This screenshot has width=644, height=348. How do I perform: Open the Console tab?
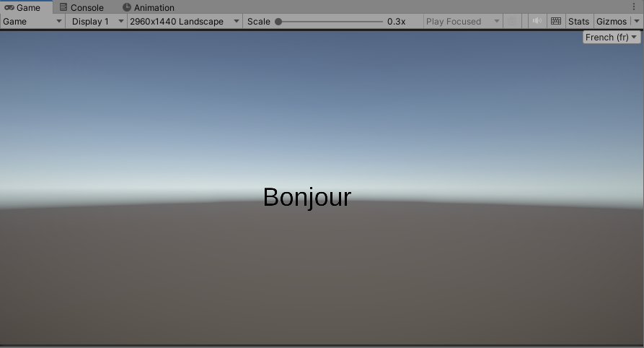click(81, 7)
